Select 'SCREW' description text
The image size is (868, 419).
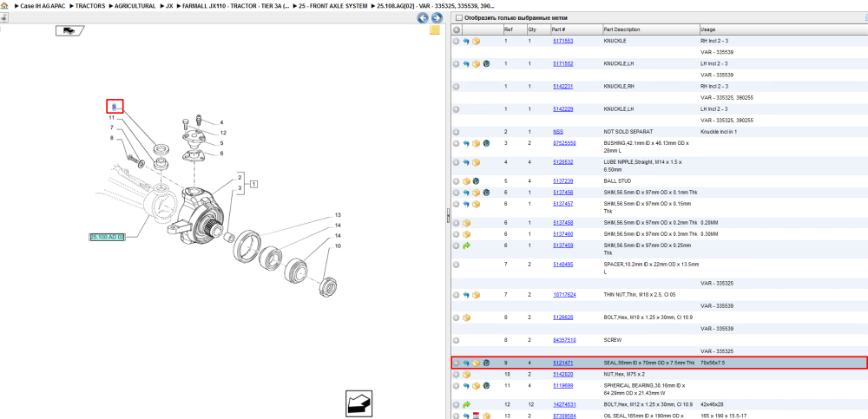[x=612, y=340]
